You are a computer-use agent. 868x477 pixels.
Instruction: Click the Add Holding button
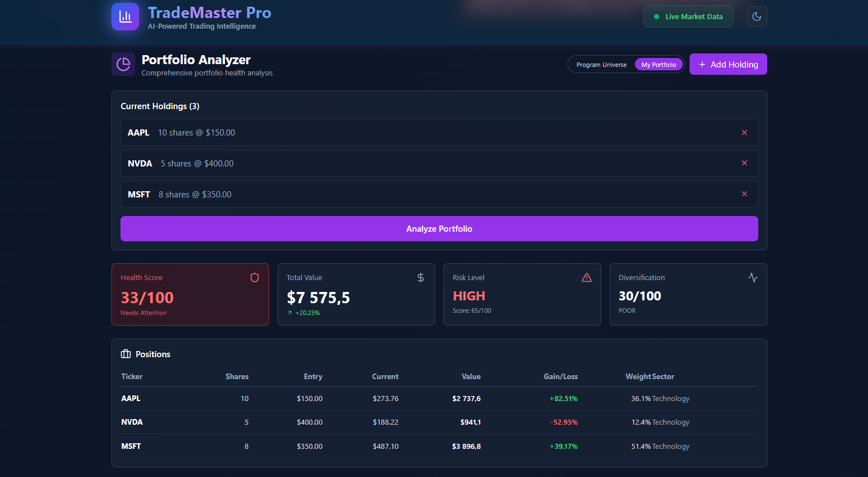pos(728,64)
